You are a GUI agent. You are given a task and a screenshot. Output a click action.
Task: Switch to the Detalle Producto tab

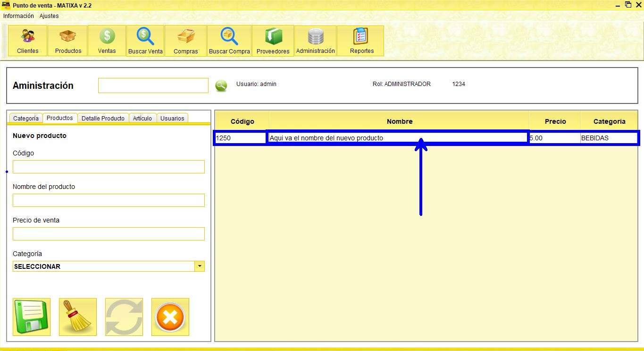pos(103,118)
